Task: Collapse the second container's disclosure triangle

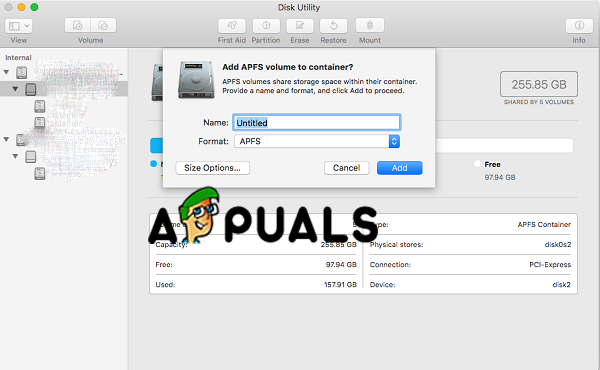Action: click(15, 156)
